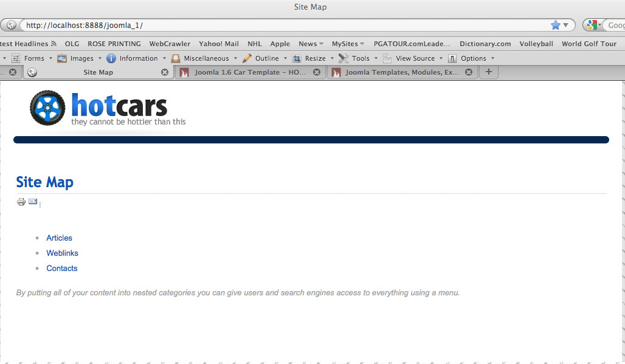The image size is (625, 364).
Task: Open the ROSE PRINTING bookmark
Action: click(x=114, y=44)
